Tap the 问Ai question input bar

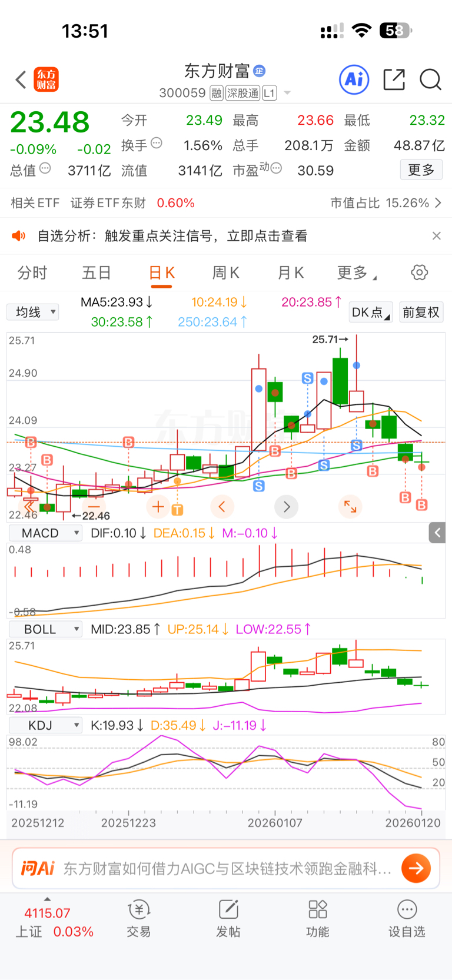tap(226, 868)
